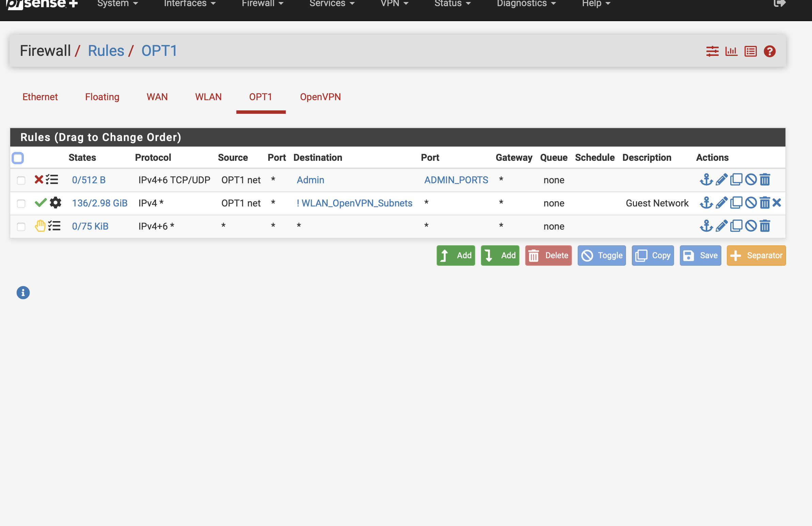Viewport: 812px width, 526px height.
Task: Open the ADMIN_PORTS alias link
Action: coord(456,180)
